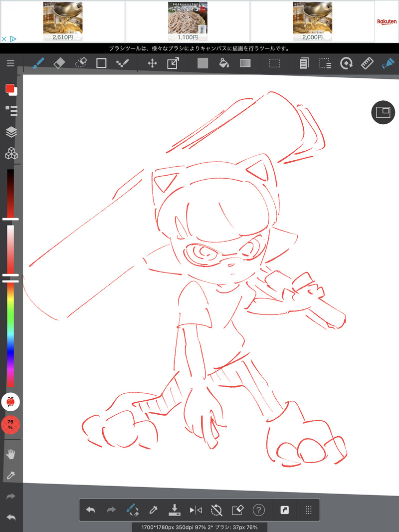The width and height of the screenshot is (399, 532).
Task: Flip the canvas horizontally
Action: 196,510
